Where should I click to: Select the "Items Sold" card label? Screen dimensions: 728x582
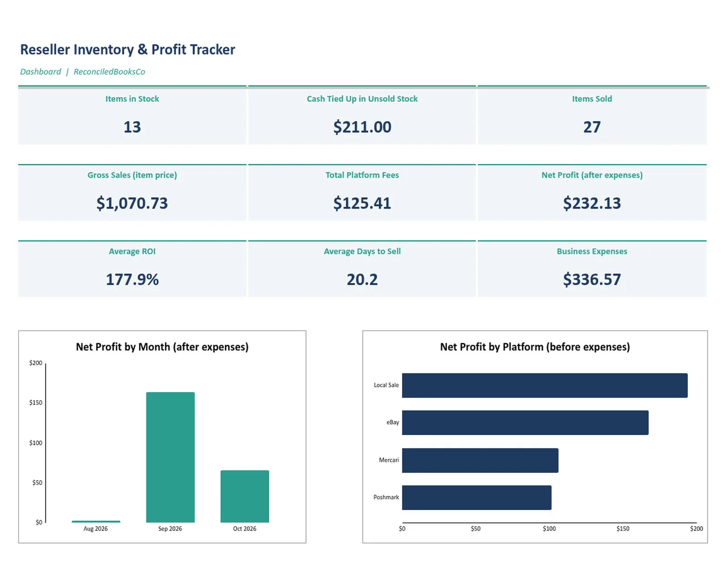coord(592,99)
